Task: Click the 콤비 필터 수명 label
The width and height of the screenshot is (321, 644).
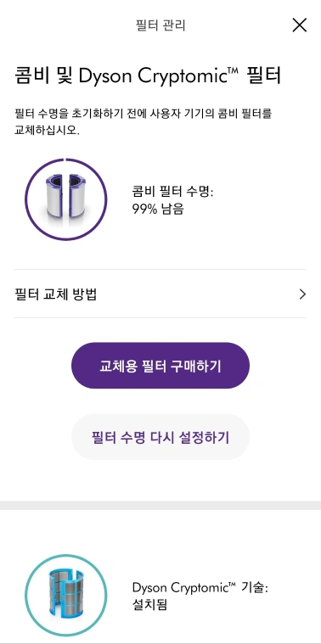Action: click(x=172, y=192)
